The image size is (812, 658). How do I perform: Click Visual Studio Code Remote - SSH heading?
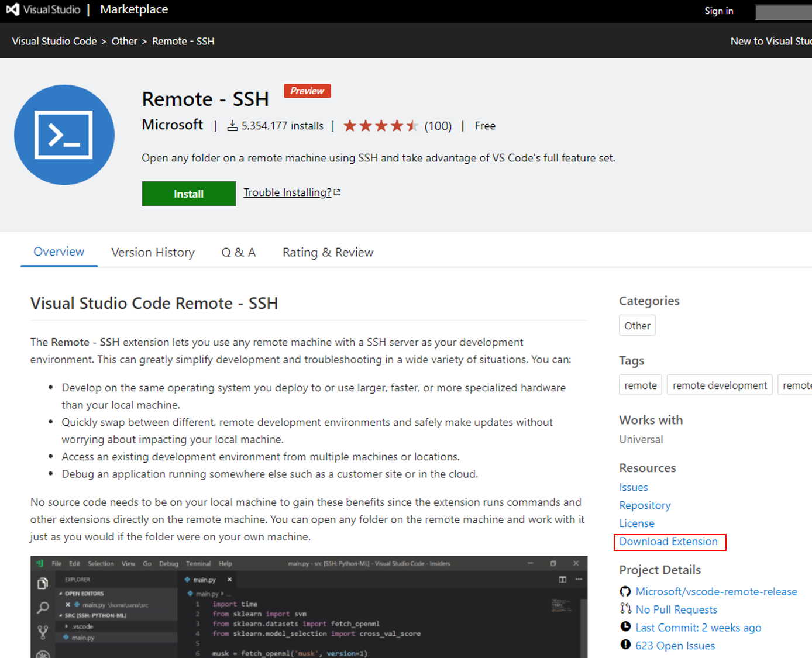click(x=154, y=303)
